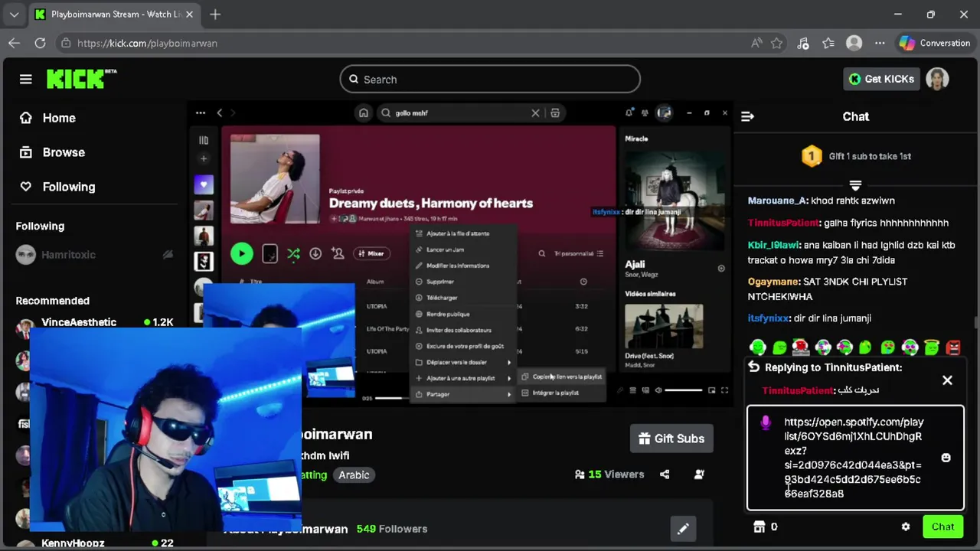
Task: Cancel reply to TinnitusPatient
Action: point(947,380)
